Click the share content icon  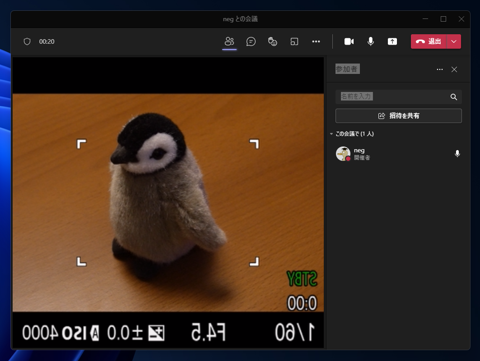click(392, 42)
